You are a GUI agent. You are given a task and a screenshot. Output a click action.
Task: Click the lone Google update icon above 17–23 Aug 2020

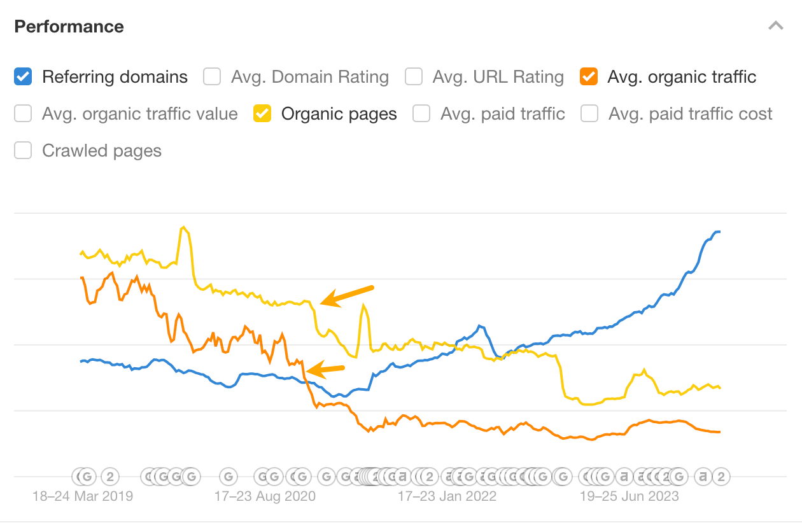(229, 476)
